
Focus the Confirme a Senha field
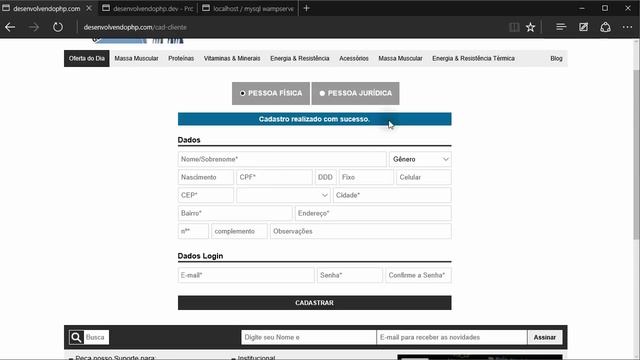click(418, 275)
